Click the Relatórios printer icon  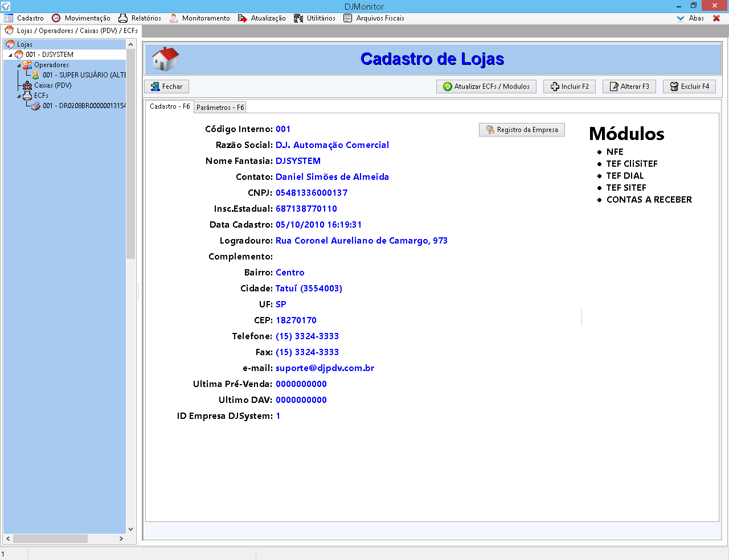122,18
